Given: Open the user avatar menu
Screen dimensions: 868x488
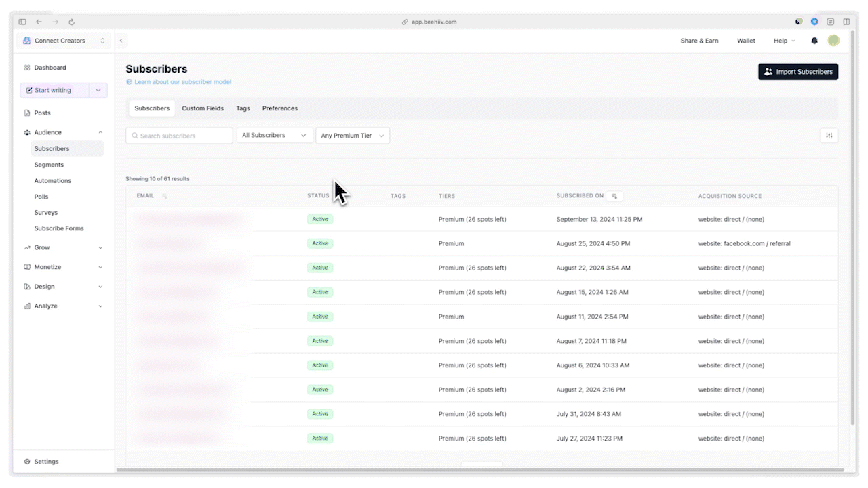Looking at the screenshot, I should [833, 41].
